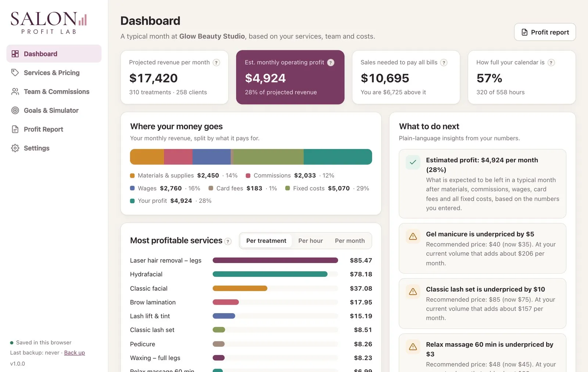
Task: Click warning icon on Gel manicure insight
Action: pos(413,236)
